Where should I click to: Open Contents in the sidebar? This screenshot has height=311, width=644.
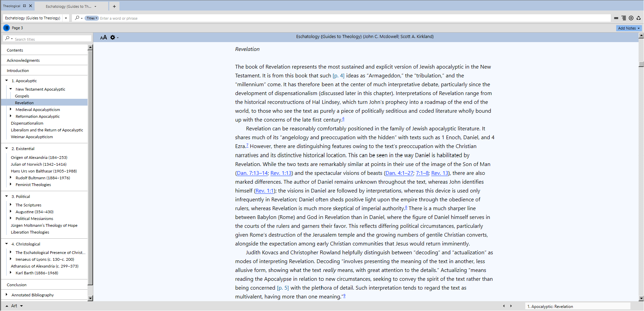point(15,50)
